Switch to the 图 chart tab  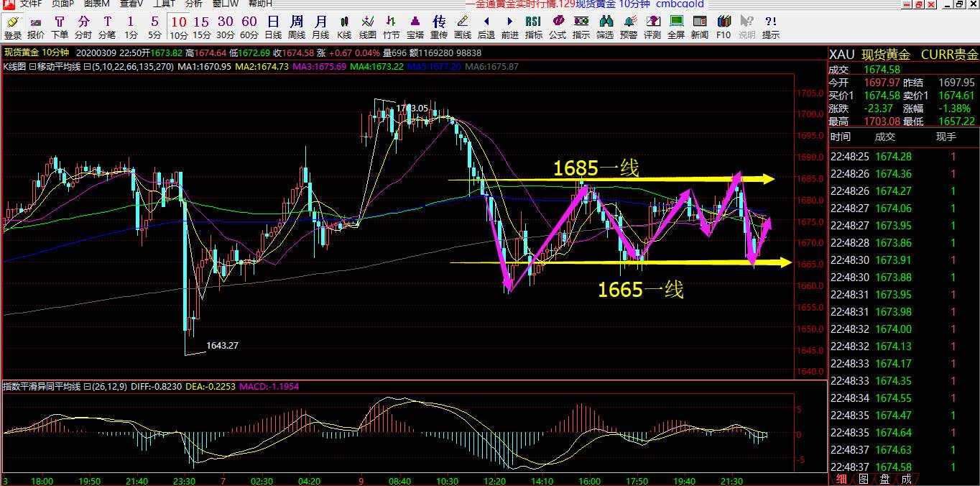click(x=863, y=480)
